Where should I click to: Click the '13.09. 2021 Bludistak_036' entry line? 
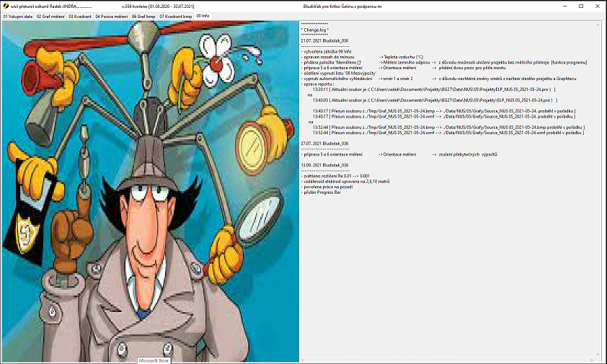pyautogui.click(x=324, y=165)
